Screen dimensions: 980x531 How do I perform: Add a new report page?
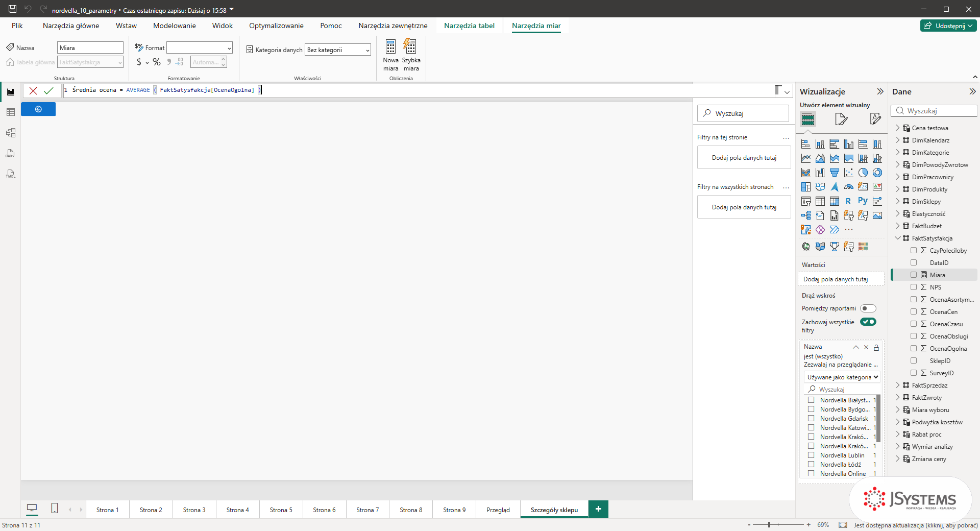(598, 509)
